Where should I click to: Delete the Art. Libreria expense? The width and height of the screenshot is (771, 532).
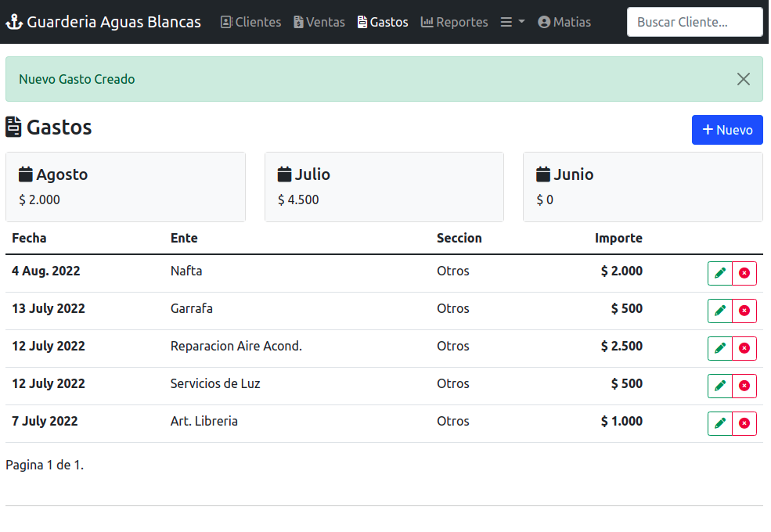pyautogui.click(x=744, y=423)
